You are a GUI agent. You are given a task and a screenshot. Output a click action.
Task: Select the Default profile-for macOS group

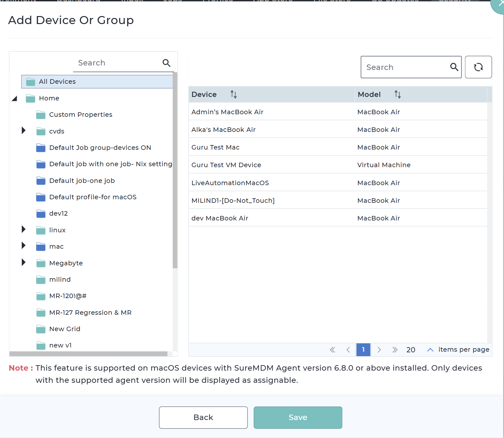click(93, 197)
